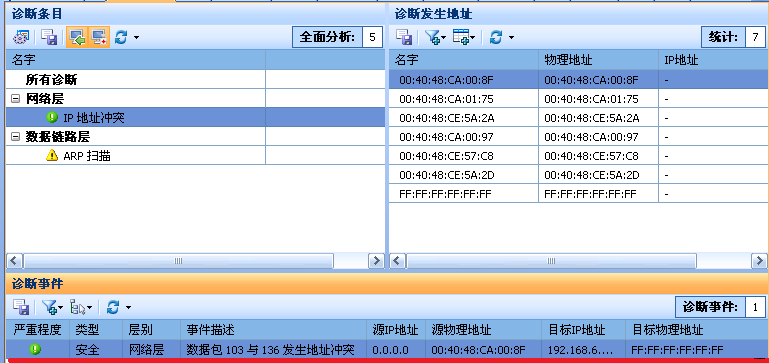Select address row 00:40:48:CA:01:75
Image resolution: width=769 pixels, height=363 pixels.
[x=579, y=99]
